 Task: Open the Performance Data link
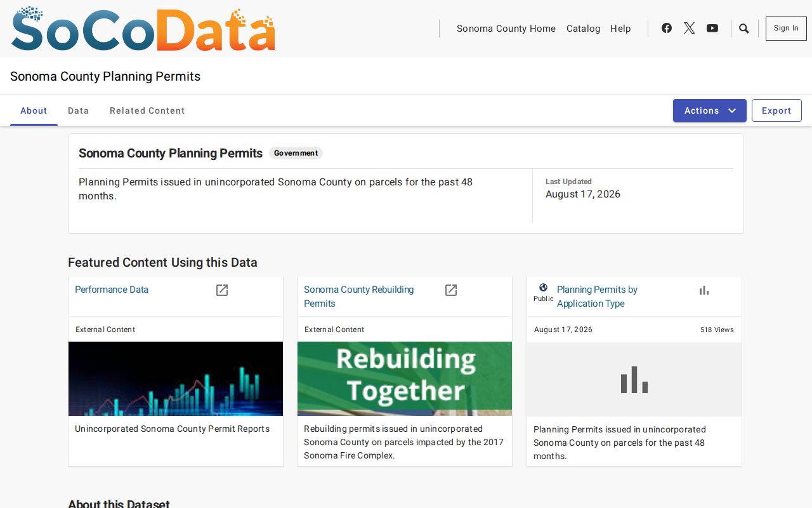pyautogui.click(x=112, y=290)
